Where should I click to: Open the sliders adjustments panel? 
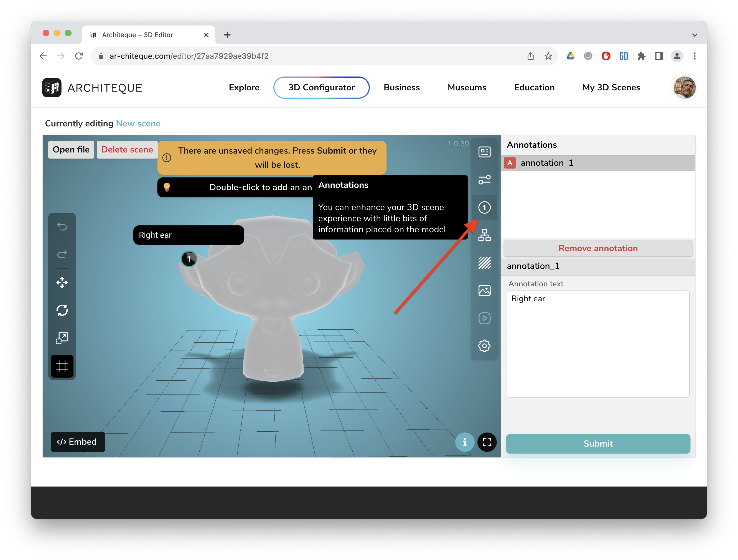click(x=484, y=180)
